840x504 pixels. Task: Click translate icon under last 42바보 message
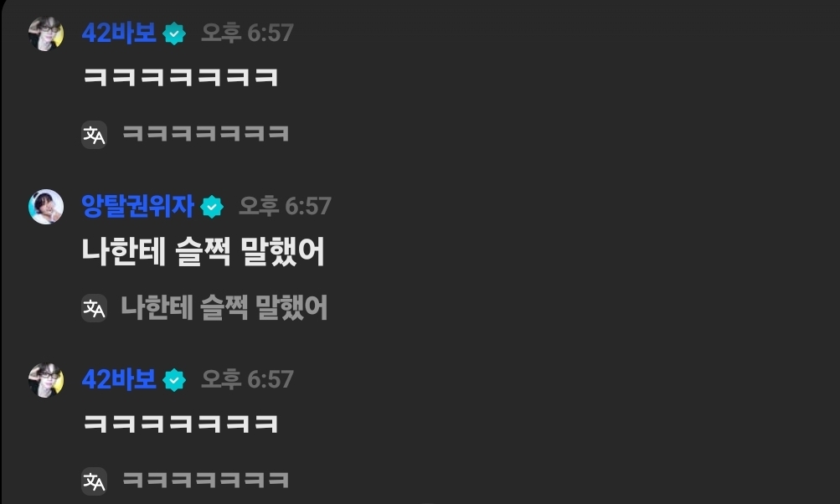(x=95, y=481)
